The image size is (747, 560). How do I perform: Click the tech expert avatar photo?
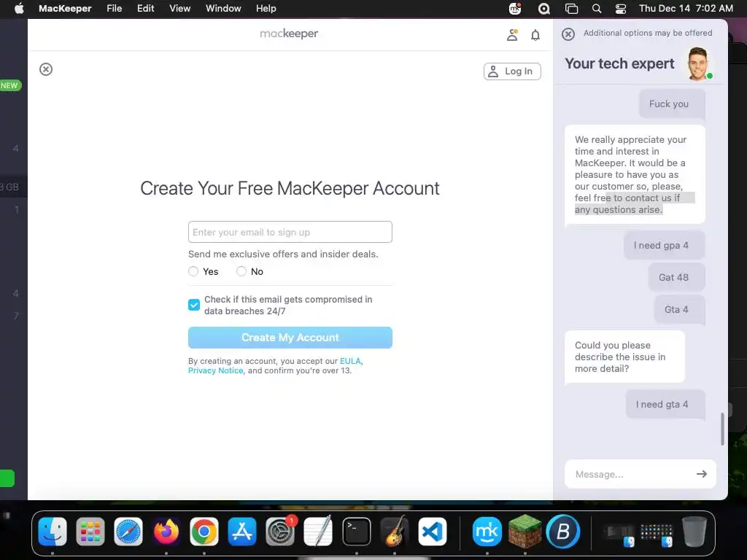pos(698,64)
